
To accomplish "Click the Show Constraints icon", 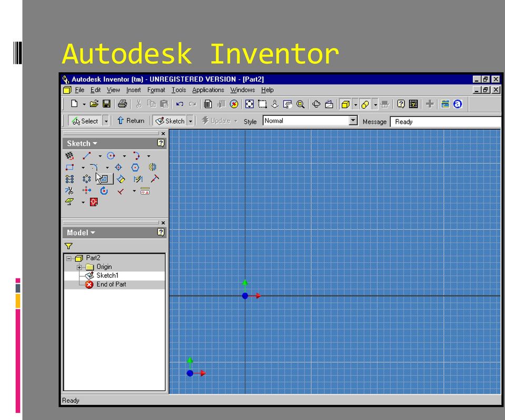I will (145, 191).
